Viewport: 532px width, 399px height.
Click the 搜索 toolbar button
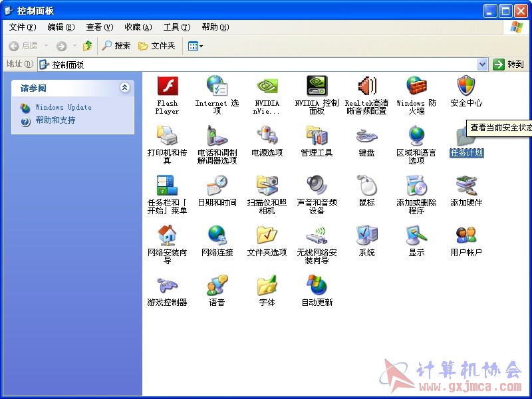pyautogui.click(x=116, y=46)
